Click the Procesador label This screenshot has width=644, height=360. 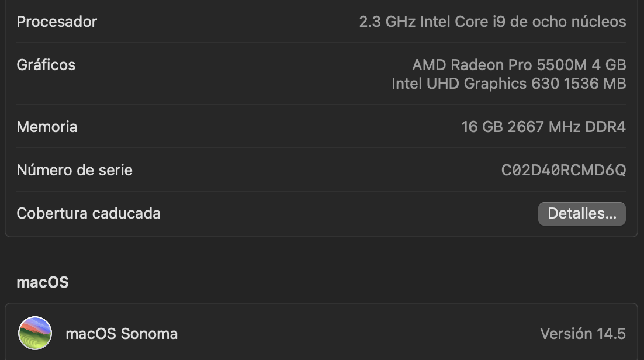[x=57, y=22]
